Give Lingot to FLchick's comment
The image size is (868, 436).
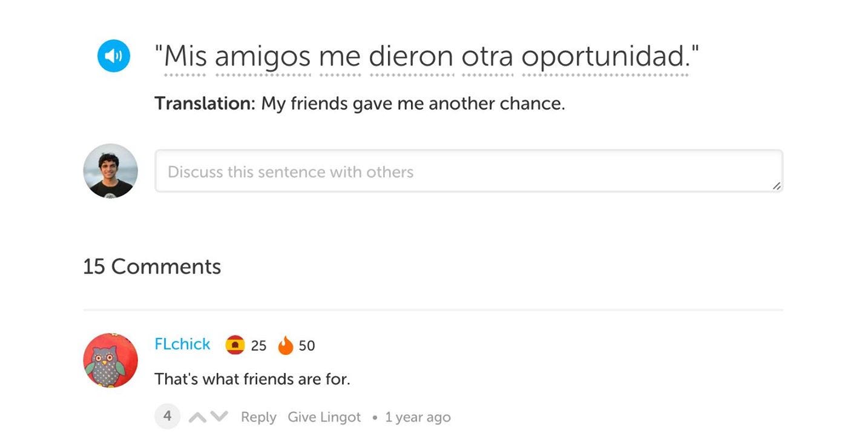pos(324,417)
